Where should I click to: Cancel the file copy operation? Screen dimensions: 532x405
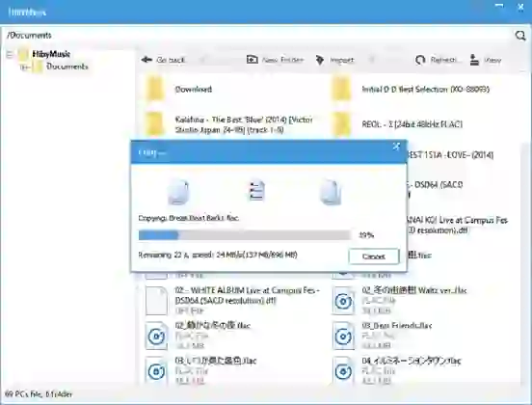pyautogui.click(x=374, y=256)
